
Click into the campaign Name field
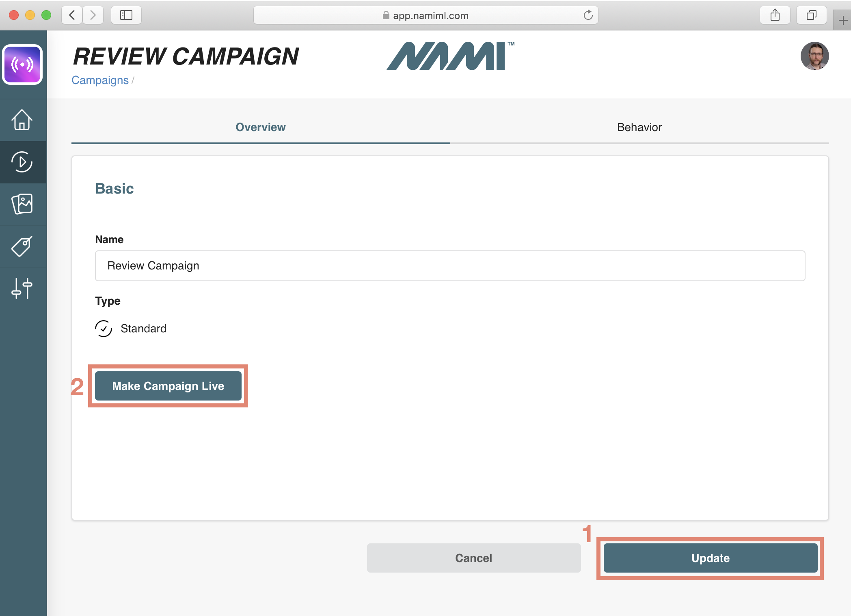coord(450,266)
